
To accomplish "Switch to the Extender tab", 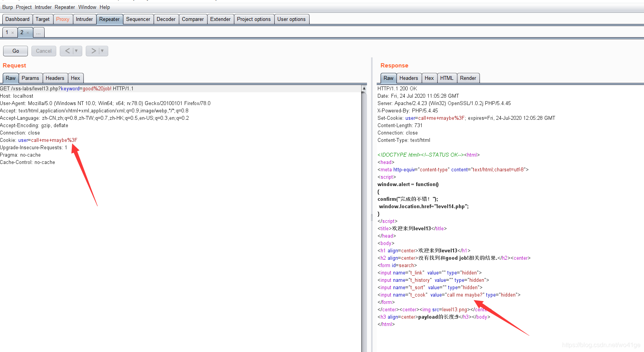I will [220, 19].
